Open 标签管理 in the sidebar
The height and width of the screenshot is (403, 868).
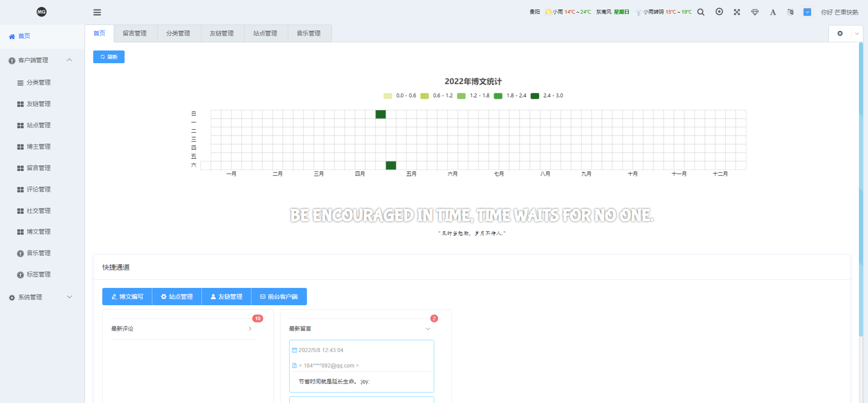pos(42,274)
